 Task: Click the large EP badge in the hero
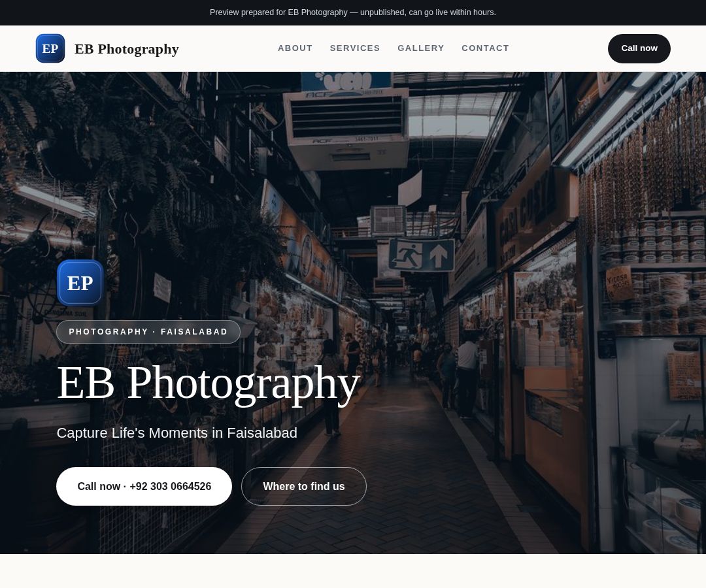pyautogui.click(x=80, y=283)
